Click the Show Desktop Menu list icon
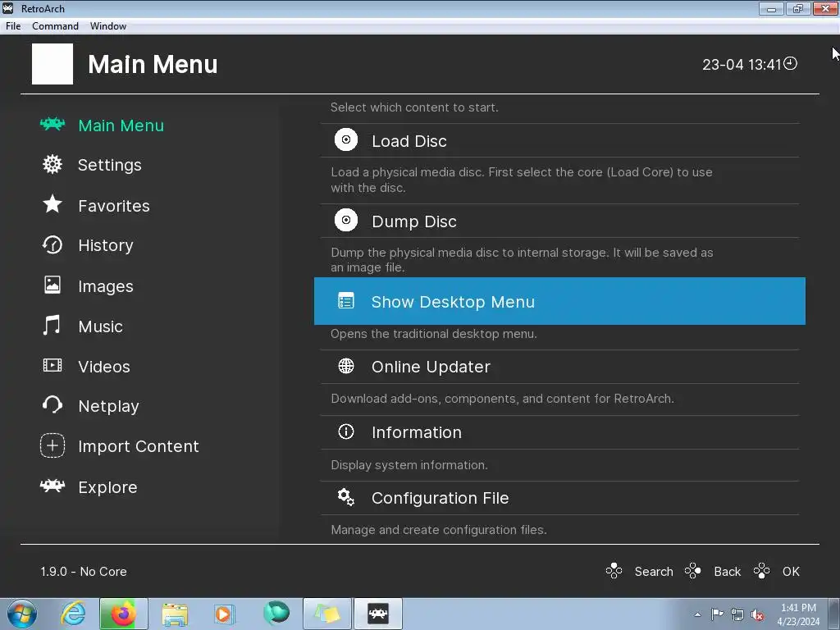This screenshot has height=630, width=840. click(x=346, y=300)
